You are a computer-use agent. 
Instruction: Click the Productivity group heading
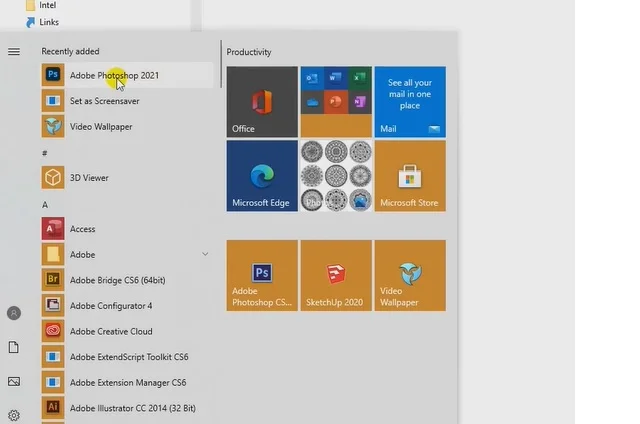click(x=249, y=52)
